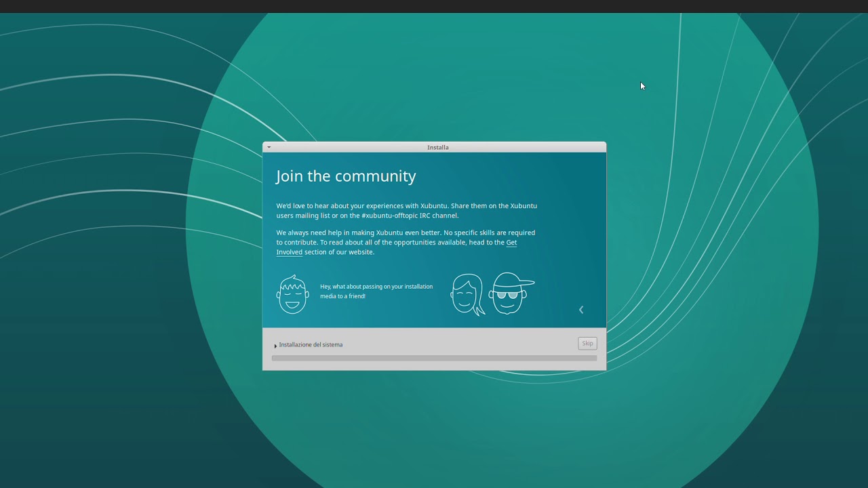Open the window menu arrow in title bar
Viewport: 868px width, 488px height.
[x=269, y=147]
